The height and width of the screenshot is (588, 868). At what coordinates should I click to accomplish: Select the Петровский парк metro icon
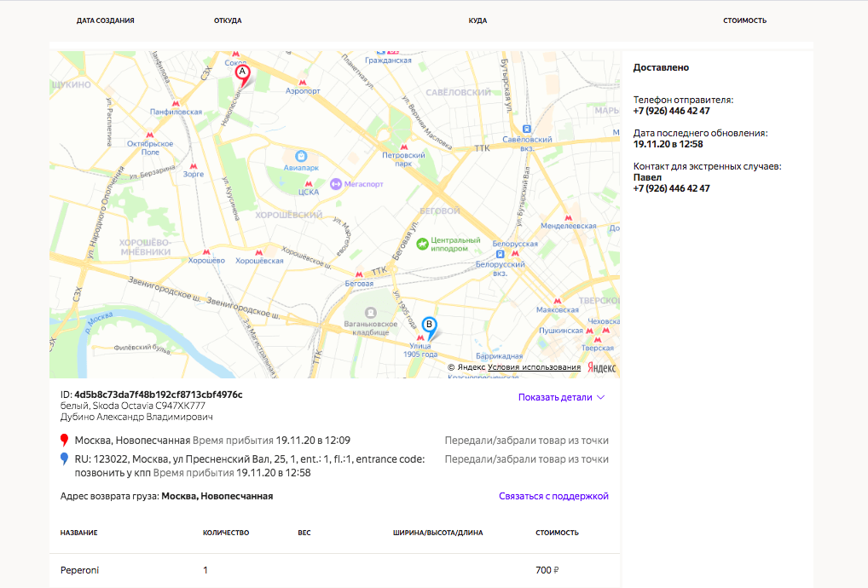[x=403, y=147]
